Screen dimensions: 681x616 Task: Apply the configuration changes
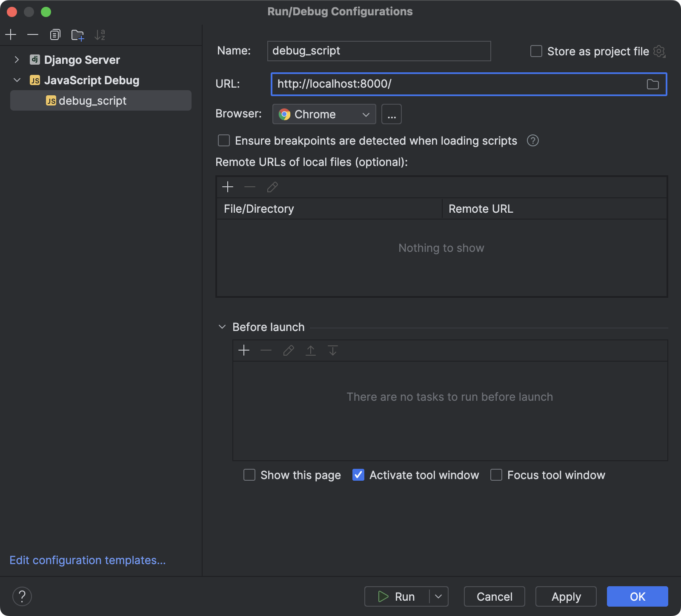coord(566,596)
